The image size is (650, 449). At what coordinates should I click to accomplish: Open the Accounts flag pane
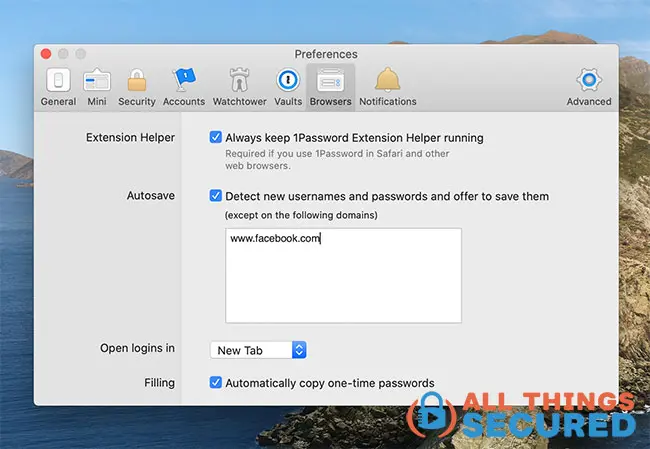click(184, 87)
